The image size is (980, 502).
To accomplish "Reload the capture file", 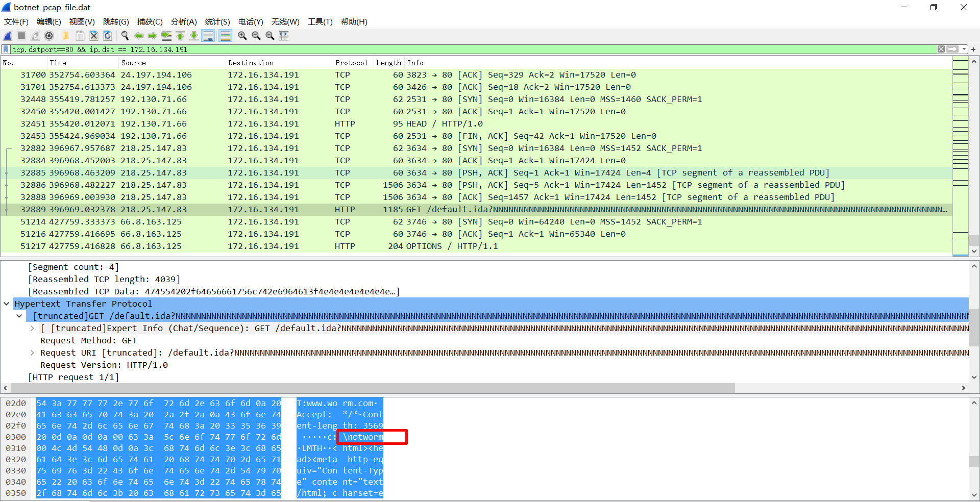I will (x=108, y=36).
